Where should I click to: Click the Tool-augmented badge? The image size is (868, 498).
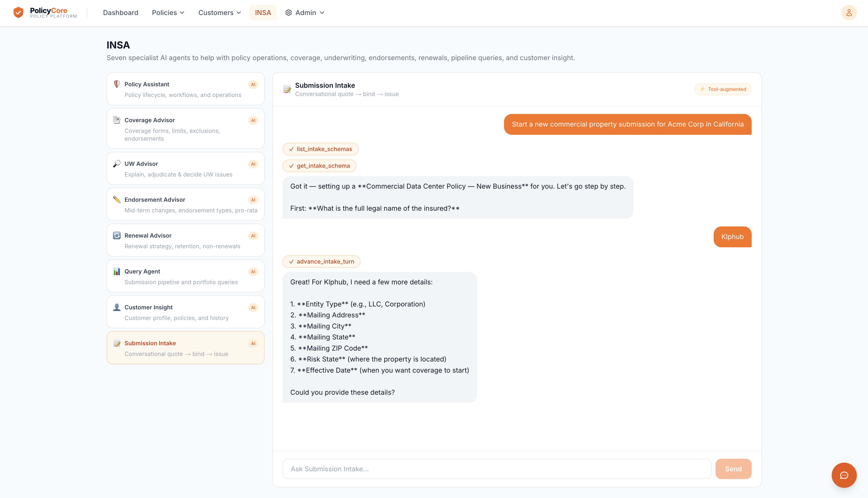723,89
